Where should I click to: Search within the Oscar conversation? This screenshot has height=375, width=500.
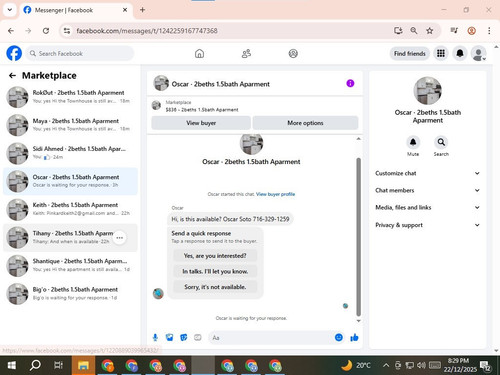(441, 142)
